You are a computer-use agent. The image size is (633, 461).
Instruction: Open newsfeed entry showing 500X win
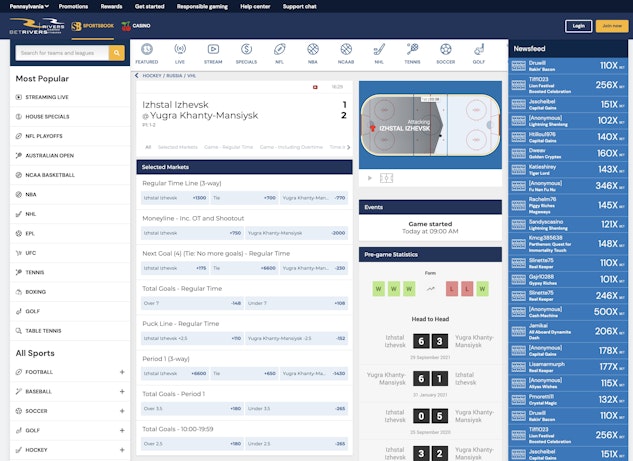click(568, 312)
